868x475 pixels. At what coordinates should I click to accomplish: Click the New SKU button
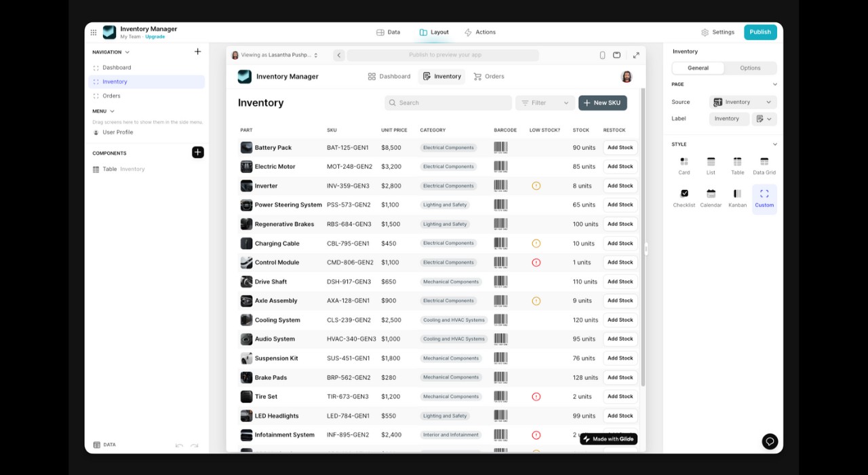click(x=602, y=103)
